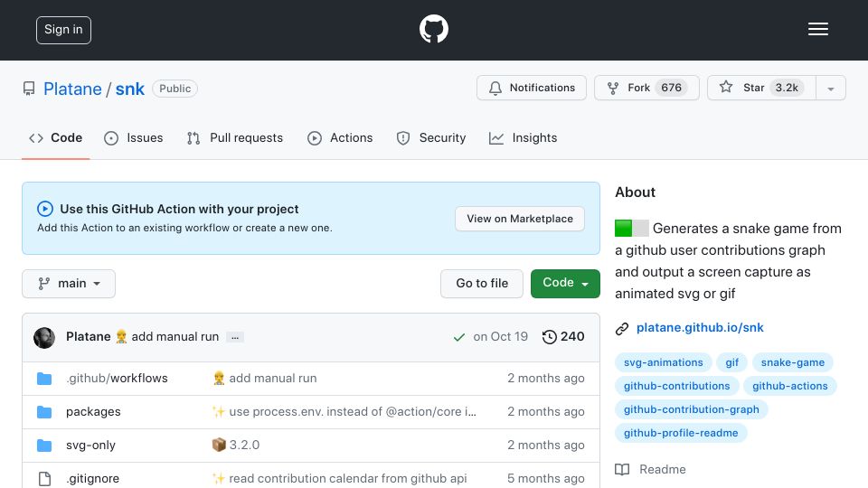
Task: Click the branch icon in main selector
Action: pyautogui.click(x=43, y=284)
